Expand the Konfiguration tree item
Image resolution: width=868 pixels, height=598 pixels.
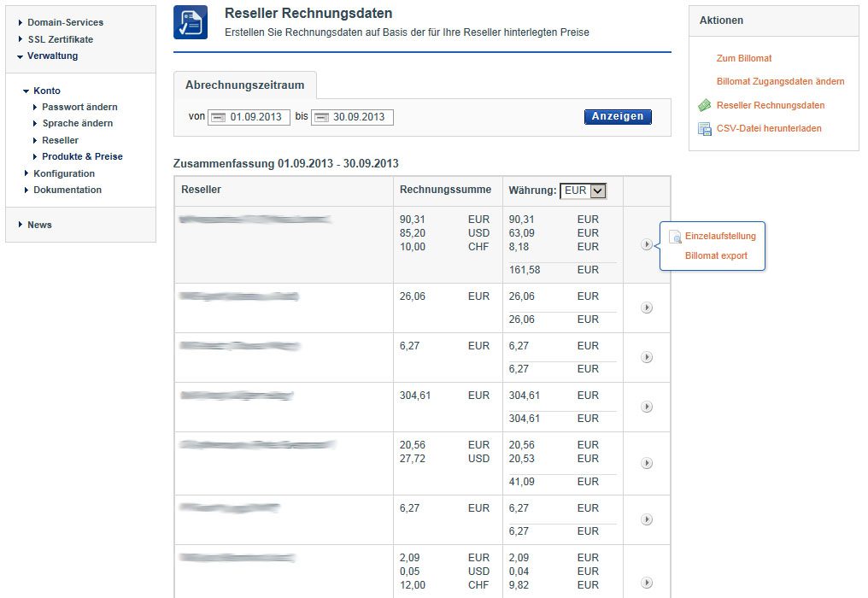(x=64, y=173)
